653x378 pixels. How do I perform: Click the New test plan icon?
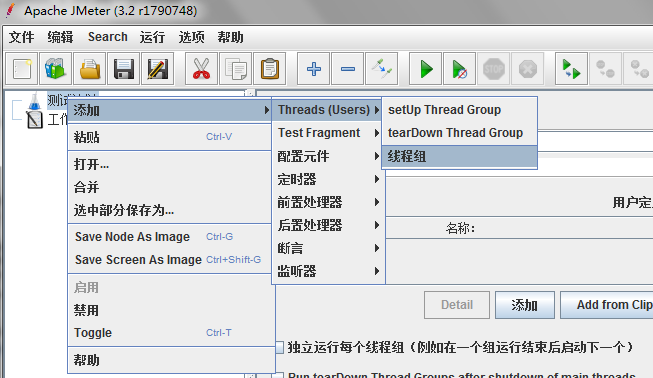tap(22, 69)
